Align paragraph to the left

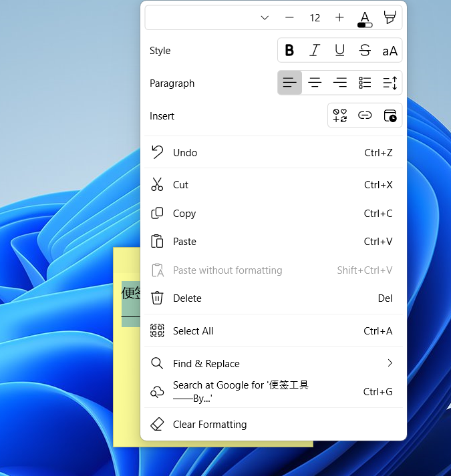(289, 83)
